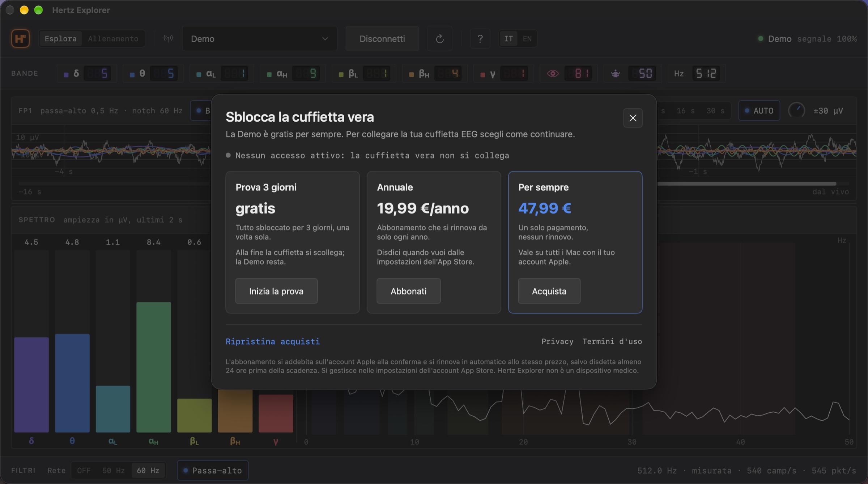Screen dimensions: 868x484
Task: Click the antenna signal icon beside Demo dropdown
Action: (x=168, y=38)
